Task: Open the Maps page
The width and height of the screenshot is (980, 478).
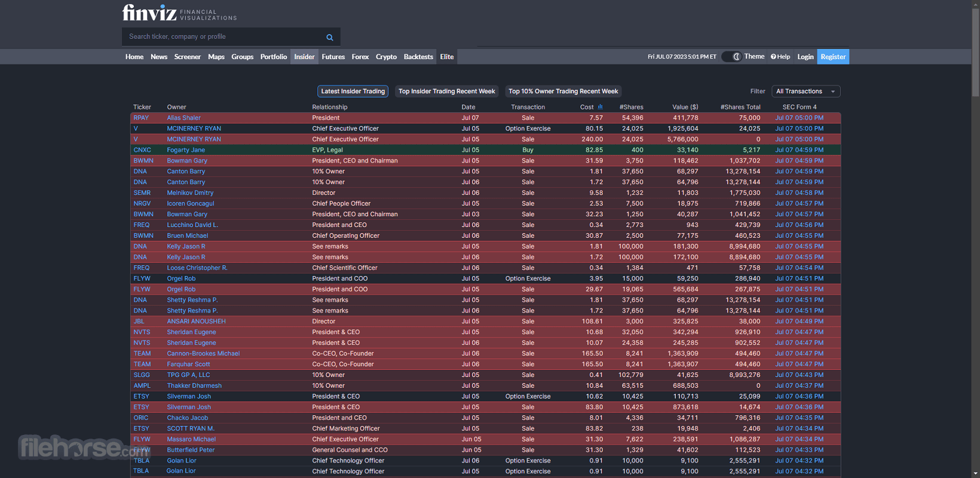Action: point(216,57)
